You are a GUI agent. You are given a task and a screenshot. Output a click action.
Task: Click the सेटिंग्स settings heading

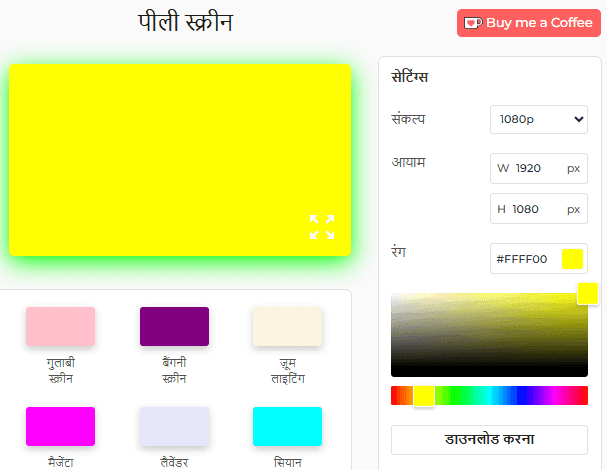pos(410,76)
